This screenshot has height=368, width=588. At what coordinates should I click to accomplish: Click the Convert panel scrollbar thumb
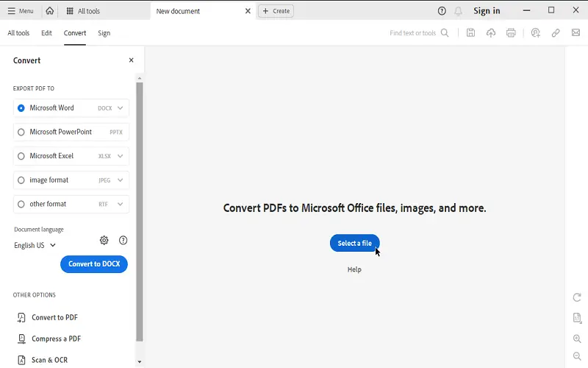[x=140, y=212]
